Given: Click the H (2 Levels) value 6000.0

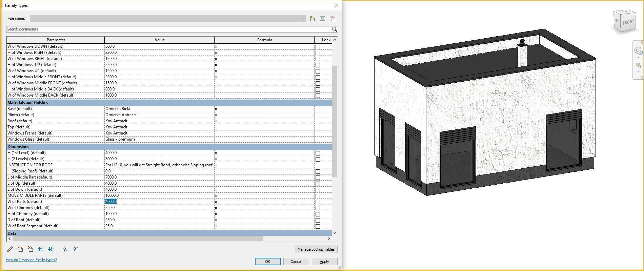Looking at the screenshot, I should (x=111, y=159).
